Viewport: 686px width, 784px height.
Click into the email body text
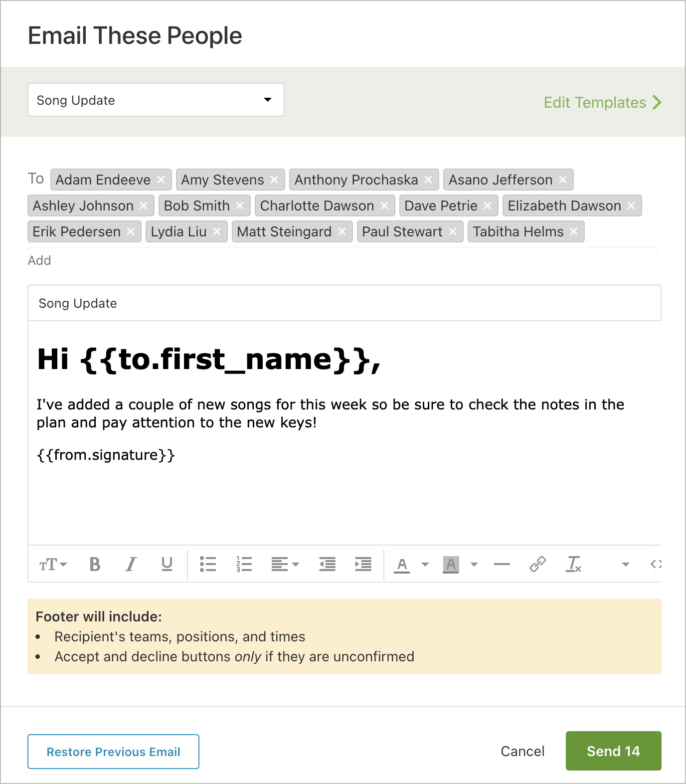click(x=330, y=413)
